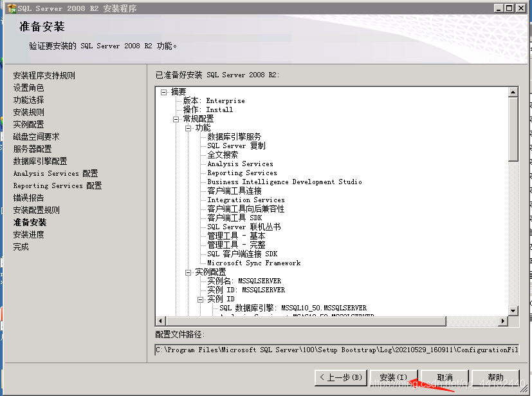
Task: Click the vertical scrollbar thumb
Action: [x=513, y=129]
